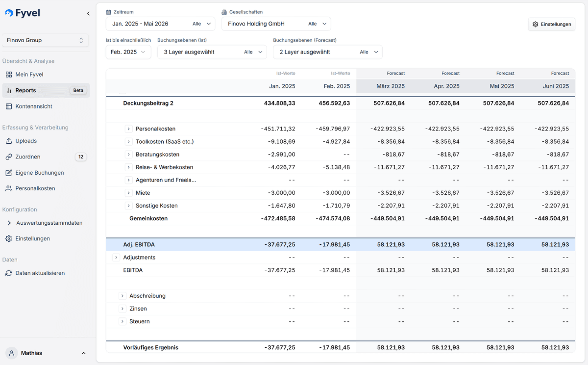Open the Kontenansicht page
This screenshot has height=365, width=588.
click(x=46, y=106)
